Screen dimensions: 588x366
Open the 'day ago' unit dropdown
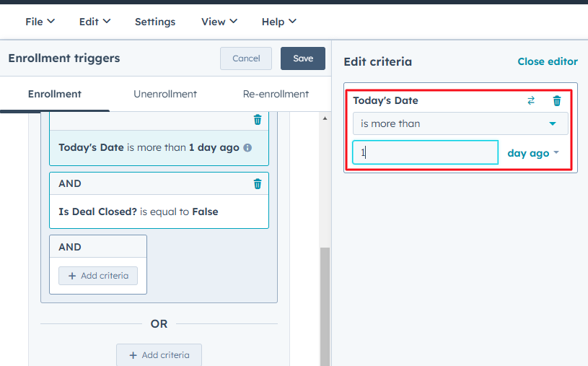533,153
